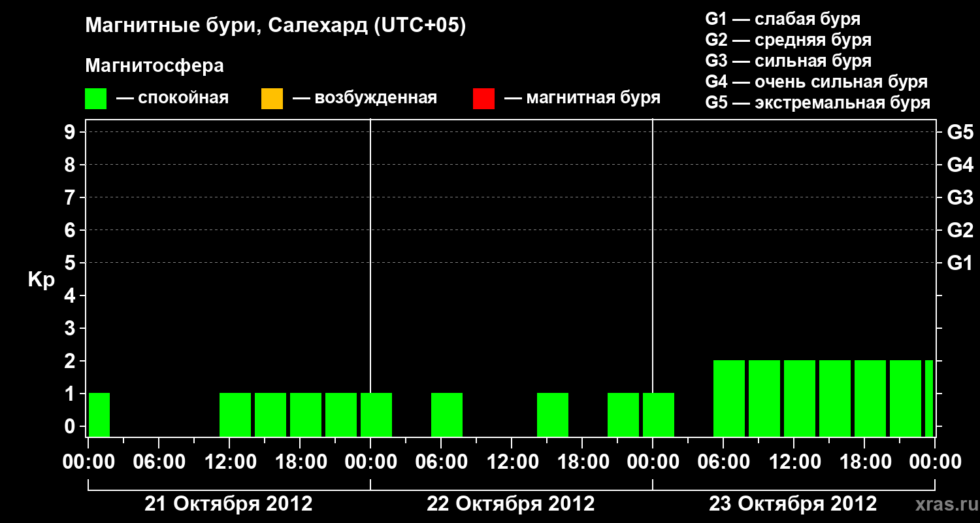Select the Kp 2 bar above 12:00, 23 October

pos(800,398)
